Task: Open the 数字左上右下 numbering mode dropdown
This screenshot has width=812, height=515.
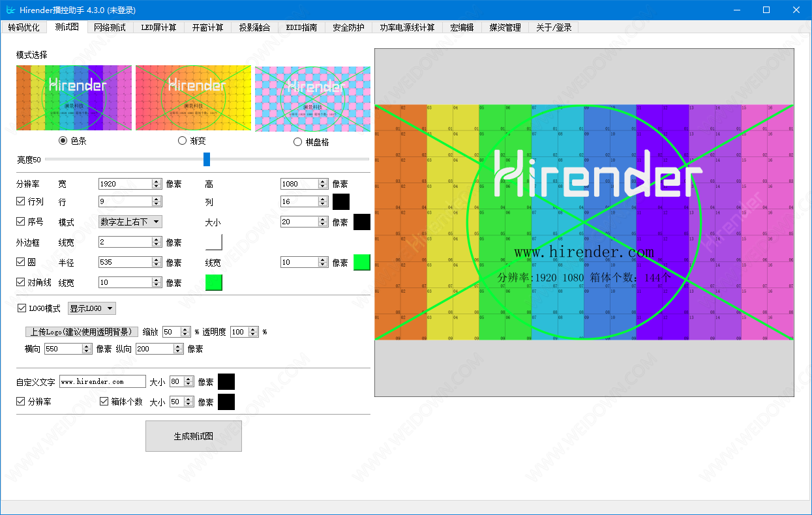Action: [130, 222]
